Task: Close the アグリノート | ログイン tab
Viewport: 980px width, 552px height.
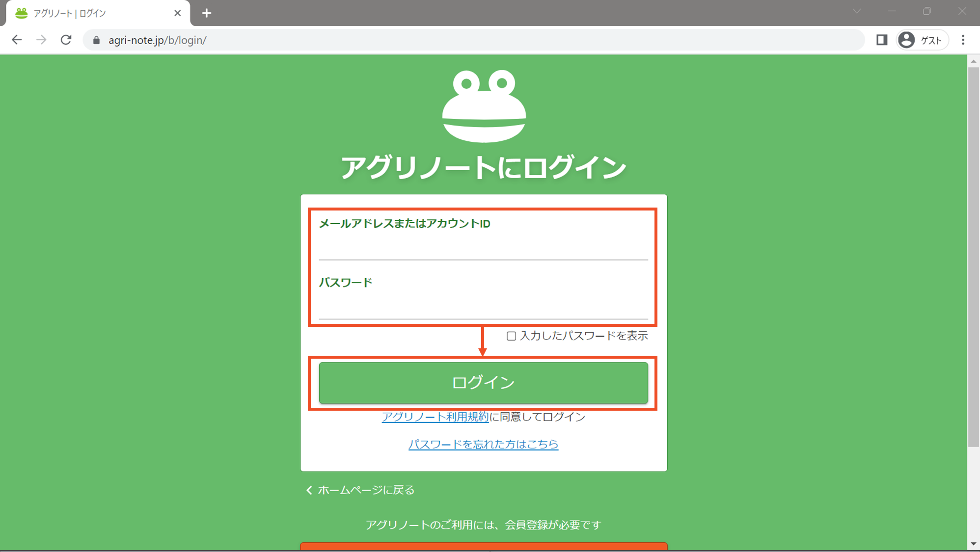Action: [178, 13]
